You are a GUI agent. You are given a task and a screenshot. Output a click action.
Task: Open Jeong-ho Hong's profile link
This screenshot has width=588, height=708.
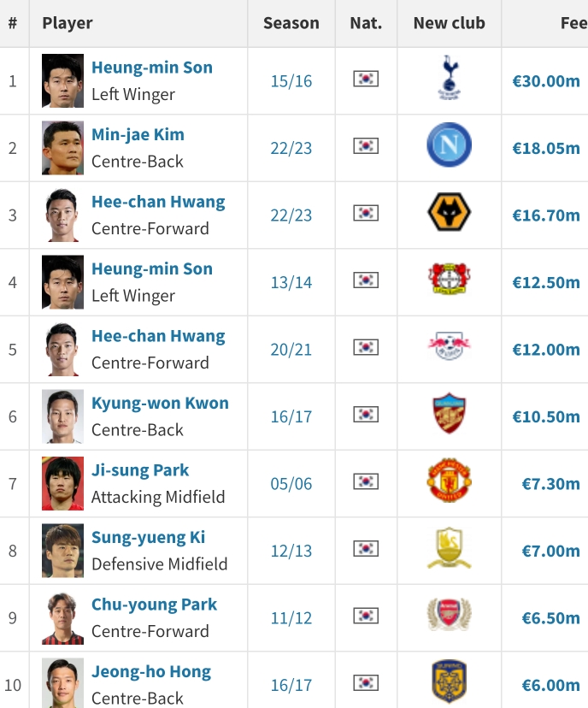tap(151, 671)
